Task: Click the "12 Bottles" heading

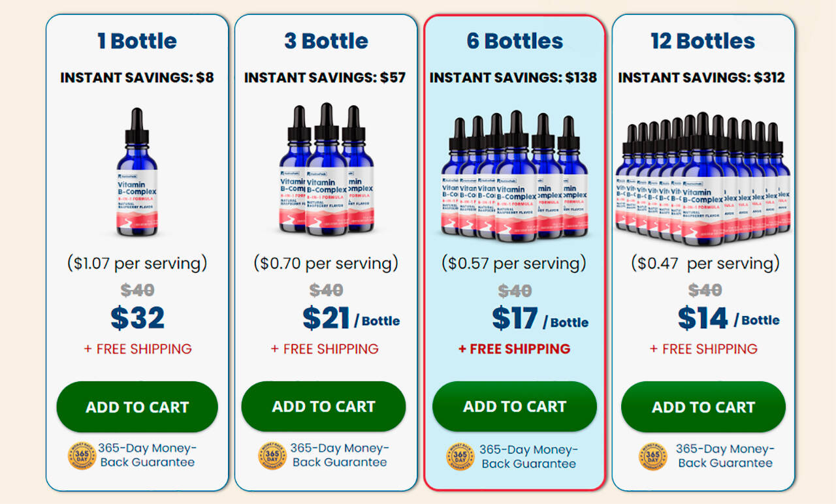Action: click(x=703, y=41)
